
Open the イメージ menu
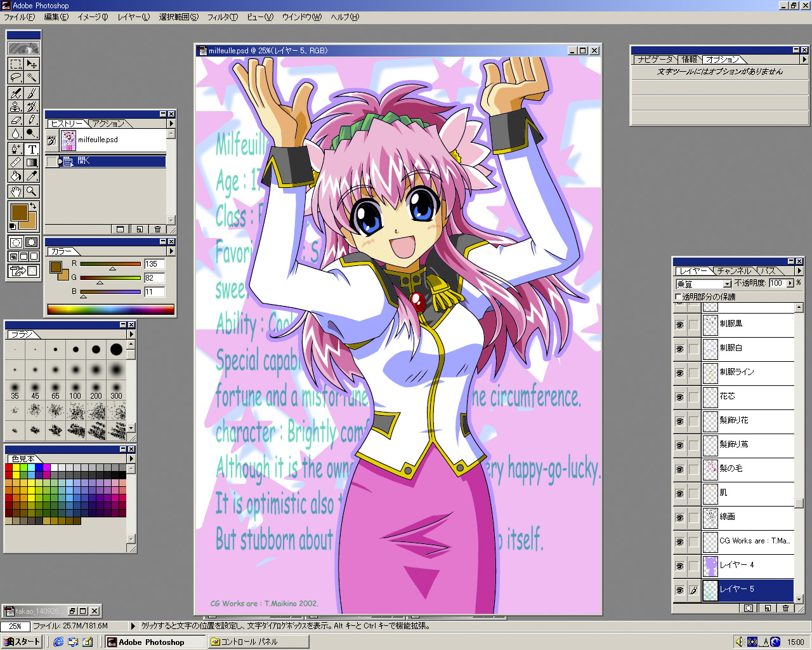coord(93,17)
